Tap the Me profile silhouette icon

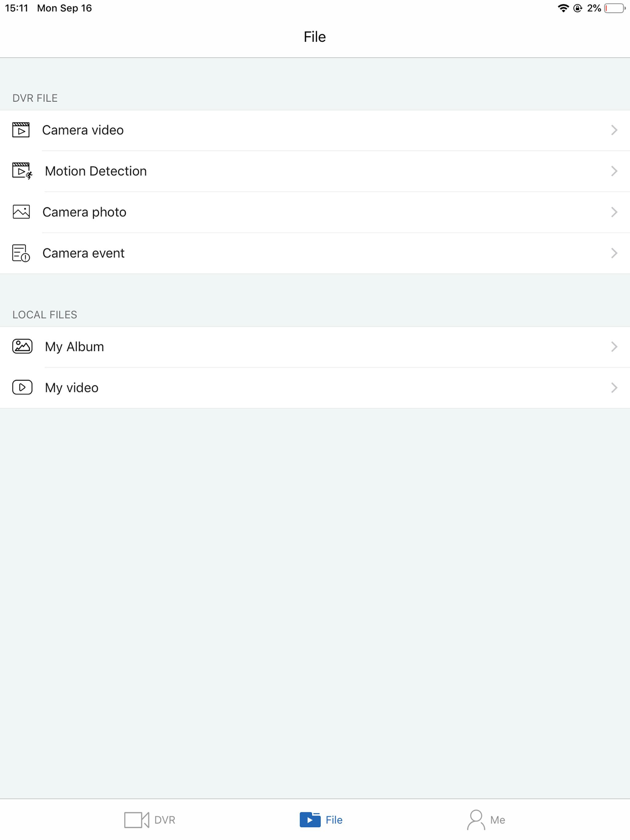[x=476, y=820]
